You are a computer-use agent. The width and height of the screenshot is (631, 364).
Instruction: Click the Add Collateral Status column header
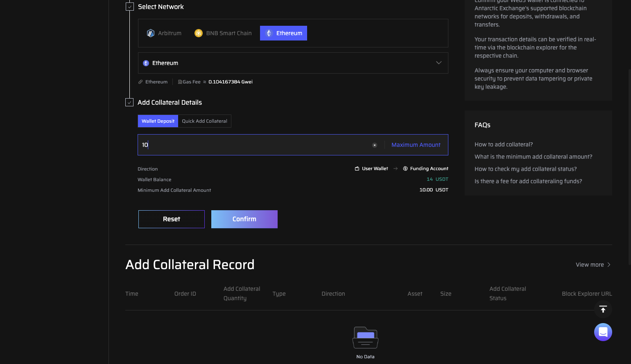(x=508, y=294)
